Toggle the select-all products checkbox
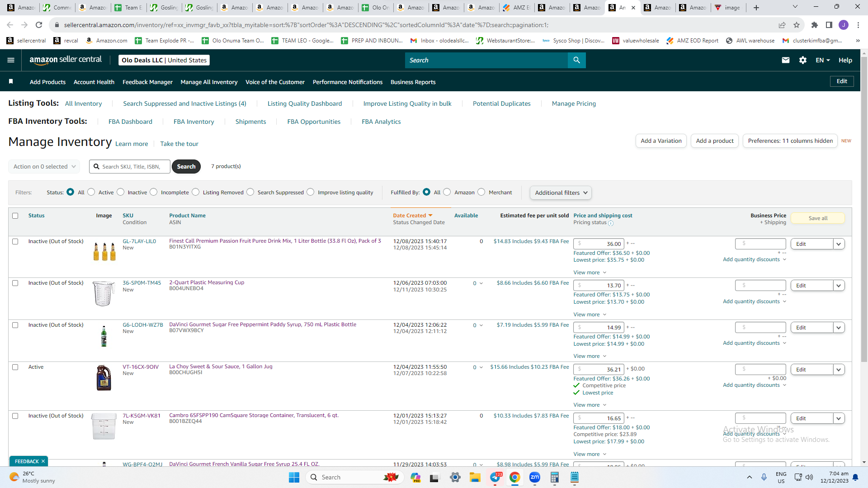 15,216
